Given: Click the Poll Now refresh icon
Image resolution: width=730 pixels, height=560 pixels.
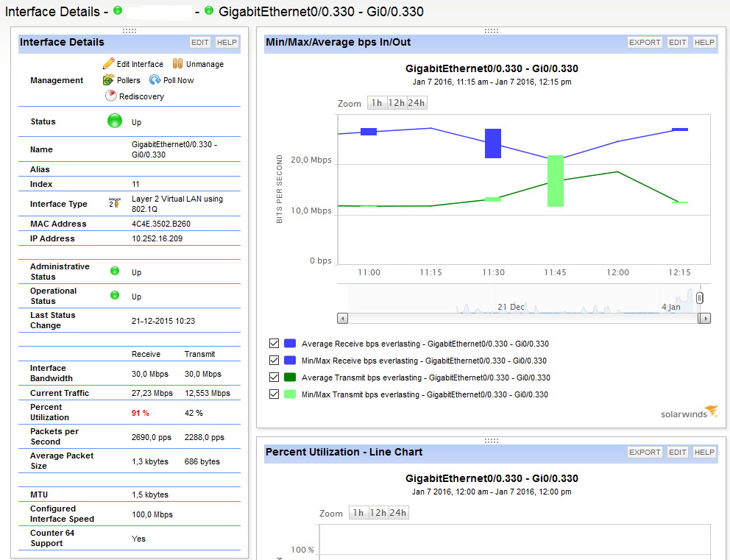Looking at the screenshot, I should click(155, 80).
